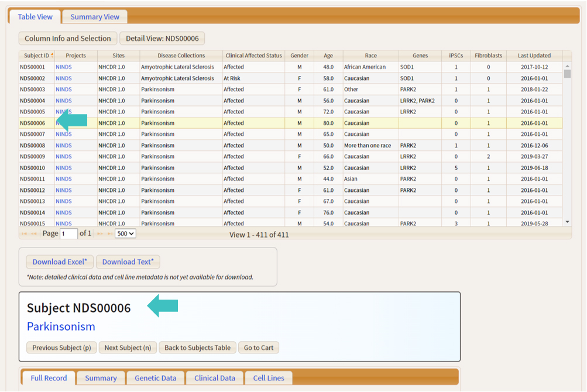
Task: Select the Summary tab
Action: [x=101, y=378]
